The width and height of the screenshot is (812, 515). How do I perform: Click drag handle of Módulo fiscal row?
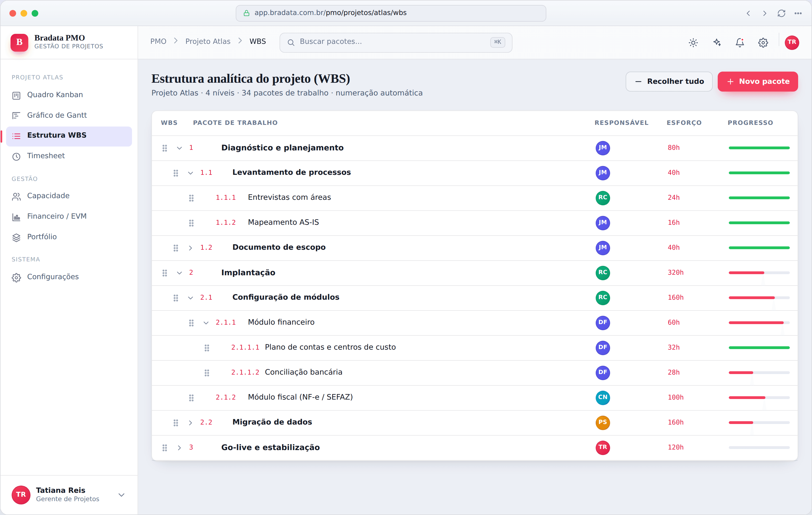pos(191,398)
